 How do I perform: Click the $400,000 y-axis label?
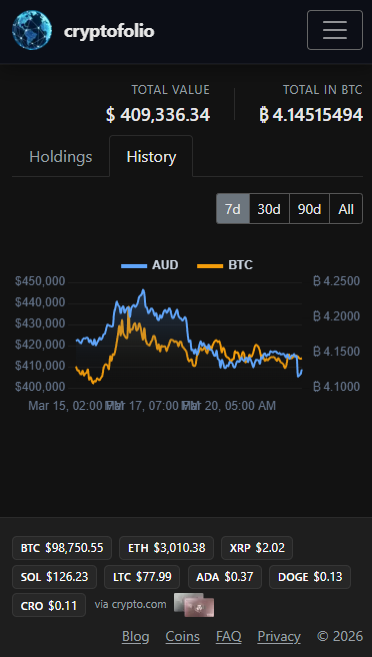tap(40, 387)
